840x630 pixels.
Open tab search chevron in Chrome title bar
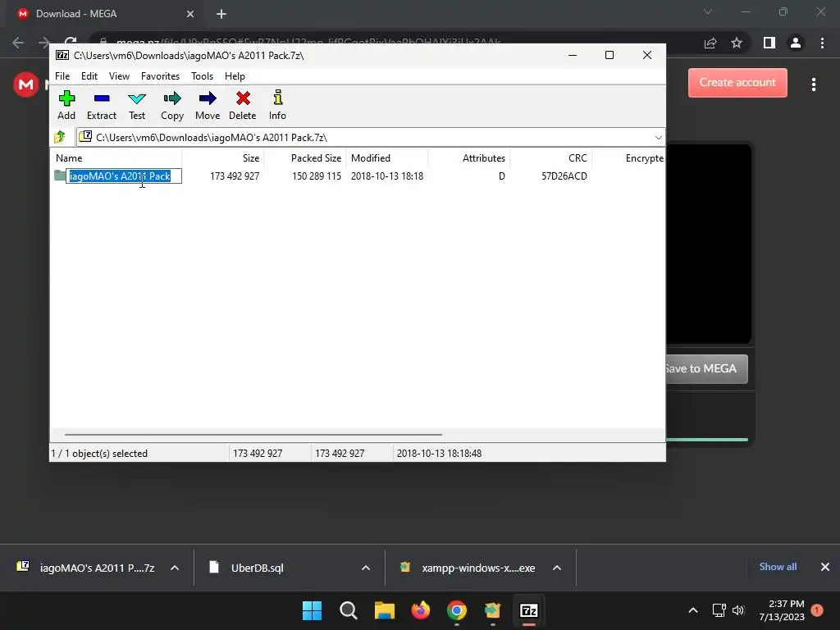coord(708,11)
